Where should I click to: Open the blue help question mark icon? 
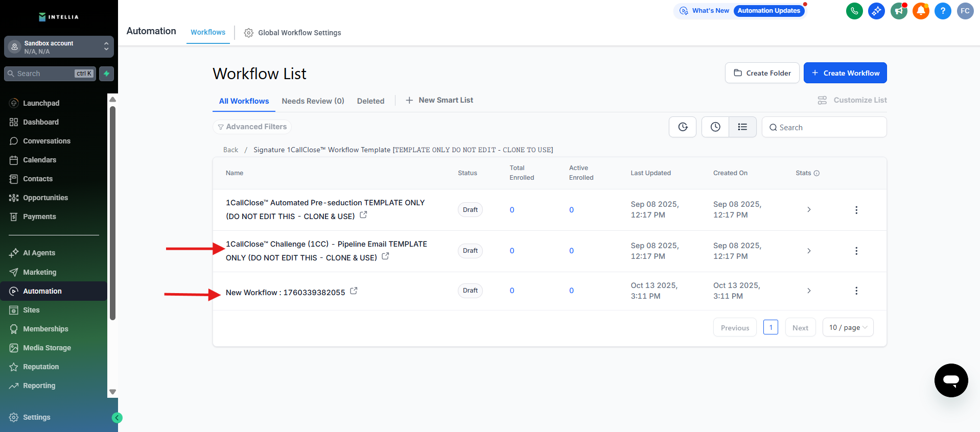click(x=943, y=11)
